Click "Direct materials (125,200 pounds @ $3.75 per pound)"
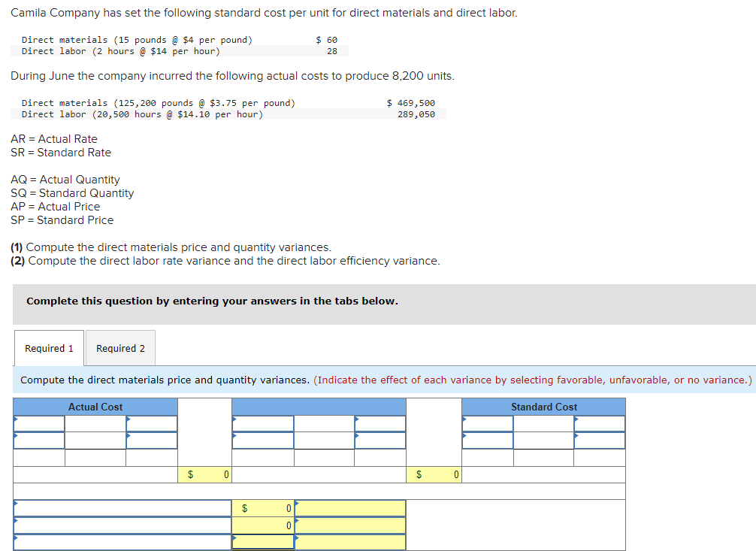Viewport: 756px width, 551px height. click(x=158, y=103)
